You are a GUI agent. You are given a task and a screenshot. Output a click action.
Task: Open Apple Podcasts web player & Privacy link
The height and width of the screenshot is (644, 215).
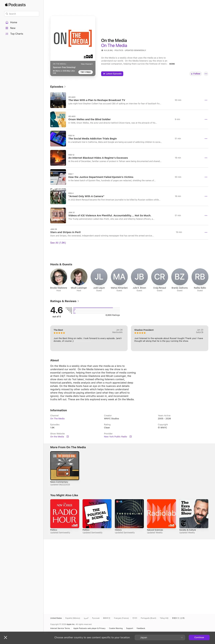(x=89, y=628)
